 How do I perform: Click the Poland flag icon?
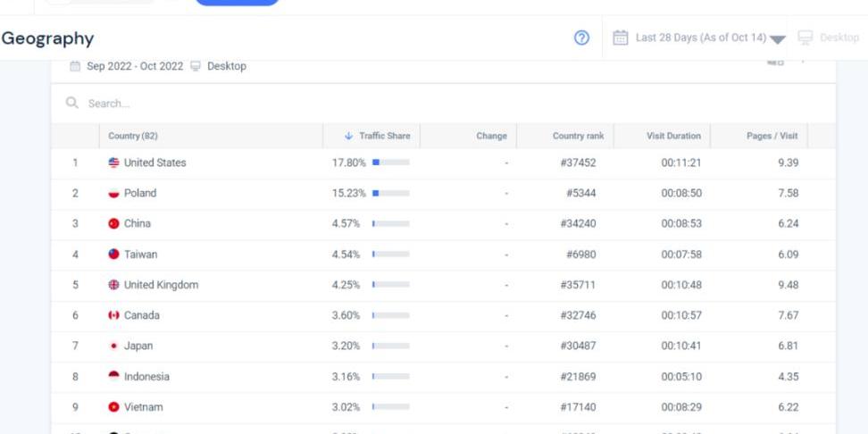(113, 193)
